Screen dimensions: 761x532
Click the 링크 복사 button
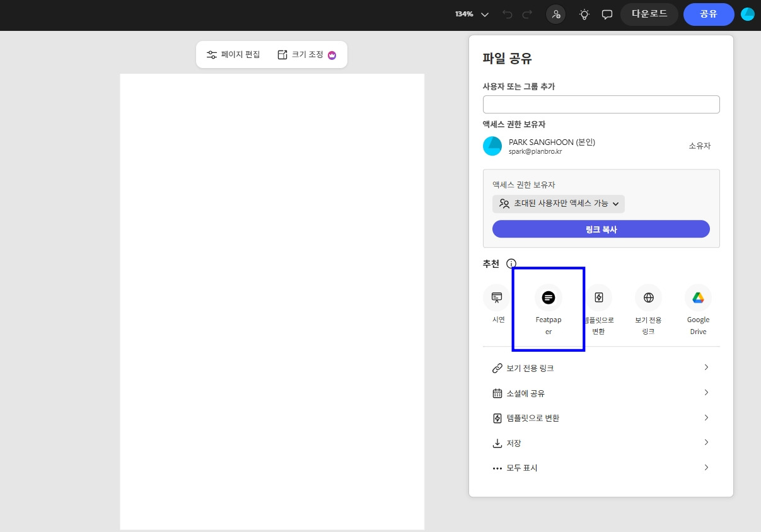pos(600,229)
